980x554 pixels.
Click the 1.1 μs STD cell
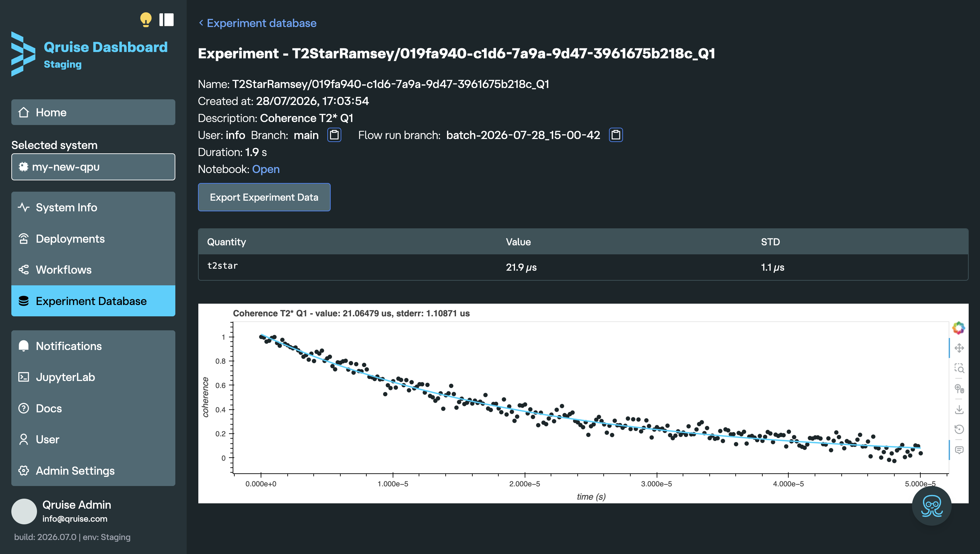click(x=773, y=267)
